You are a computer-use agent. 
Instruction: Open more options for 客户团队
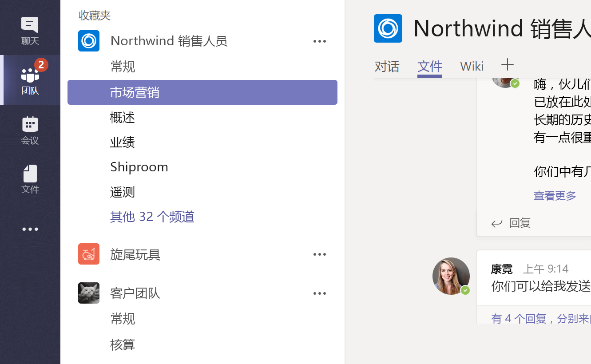tap(319, 293)
